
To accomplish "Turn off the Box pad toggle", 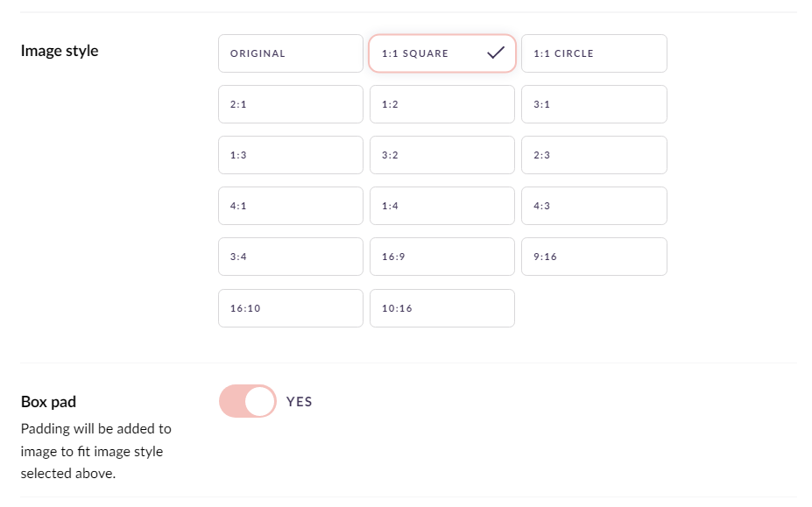I will pos(248,401).
